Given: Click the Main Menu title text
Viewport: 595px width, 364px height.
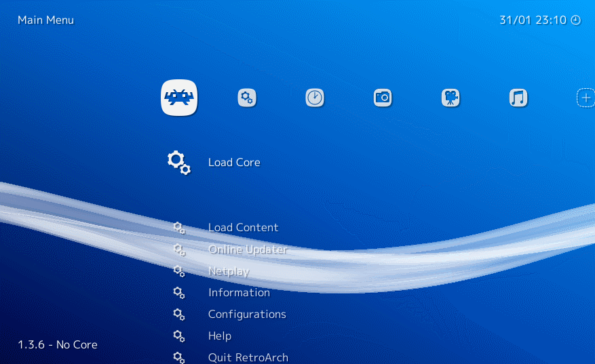Looking at the screenshot, I should pos(46,20).
